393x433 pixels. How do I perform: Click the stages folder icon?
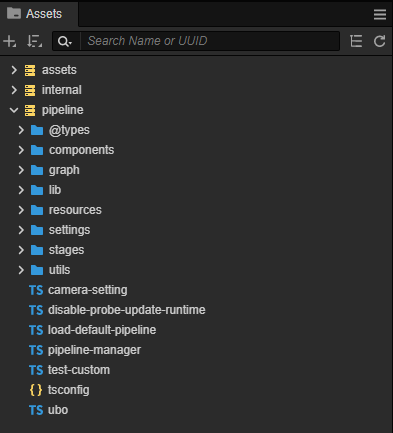pyautogui.click(x=37, y=250)
